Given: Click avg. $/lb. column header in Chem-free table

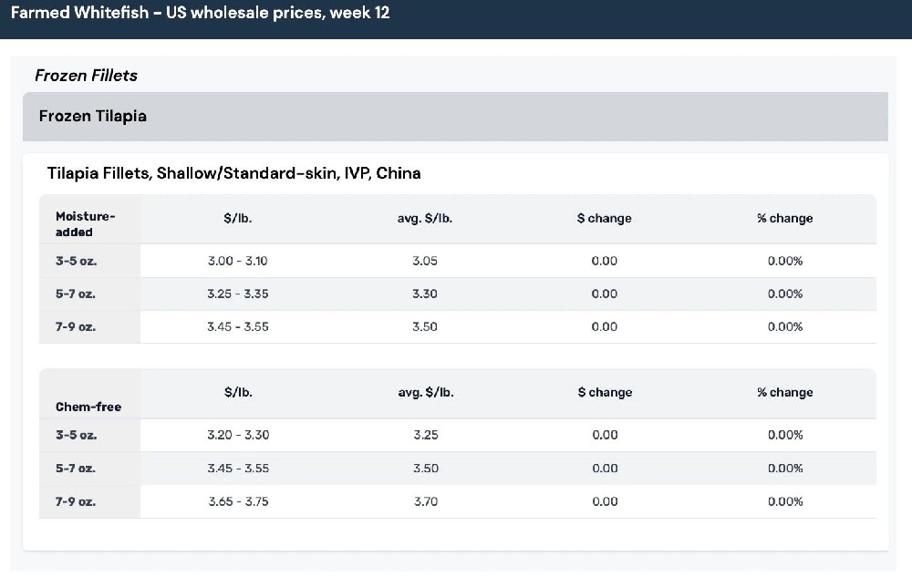Looking at the screenshot, I should tap(425, 393).
